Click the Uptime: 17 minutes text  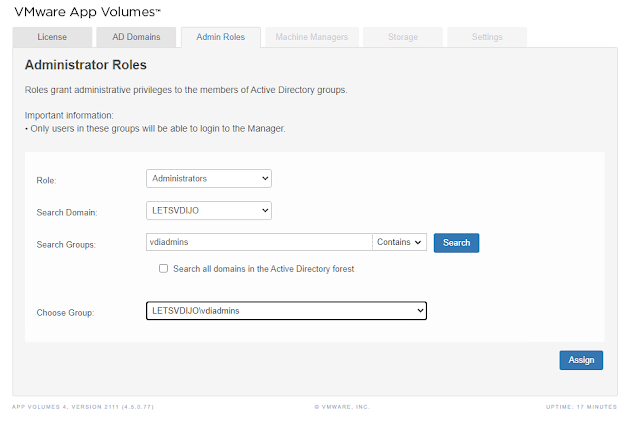pos(582,407)
